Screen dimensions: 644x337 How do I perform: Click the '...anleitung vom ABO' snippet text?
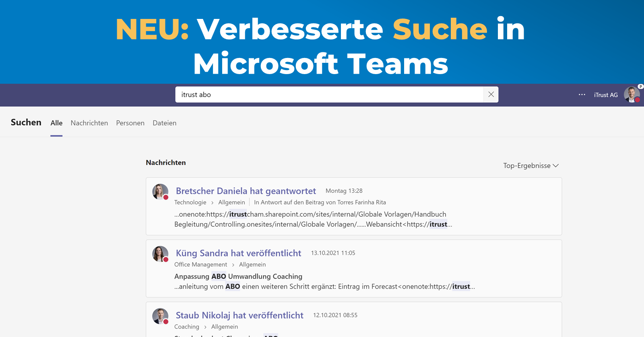(x=324, y=287)
